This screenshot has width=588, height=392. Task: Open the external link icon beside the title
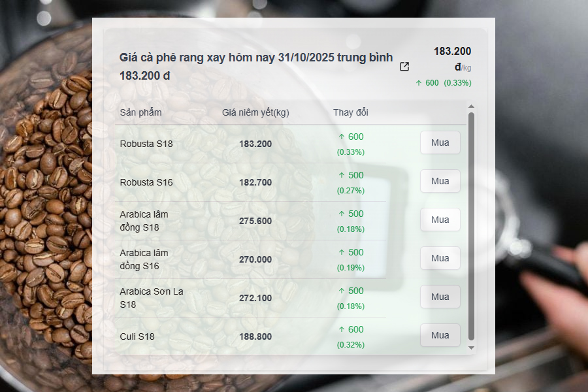[404, 67]
